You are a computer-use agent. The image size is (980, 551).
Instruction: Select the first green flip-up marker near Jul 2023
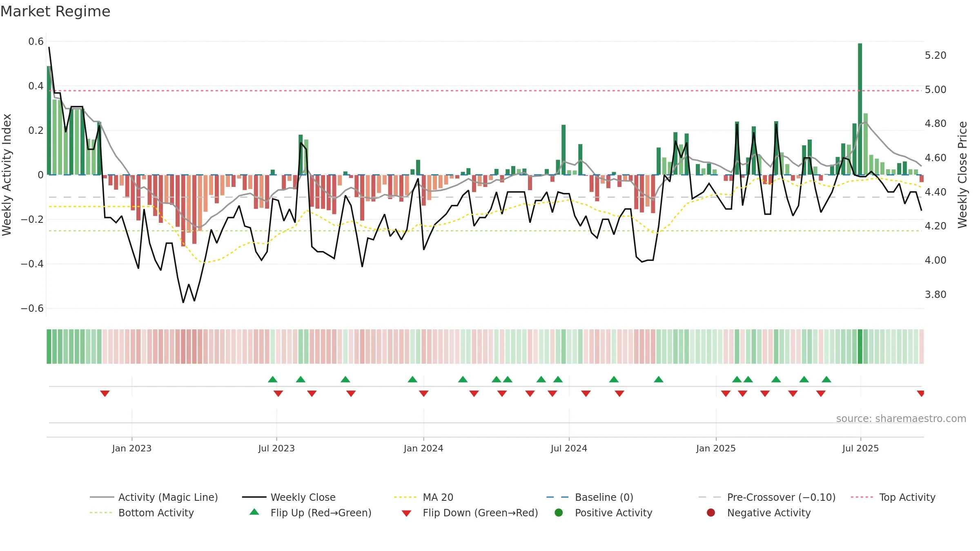click(x=273, y=379)
